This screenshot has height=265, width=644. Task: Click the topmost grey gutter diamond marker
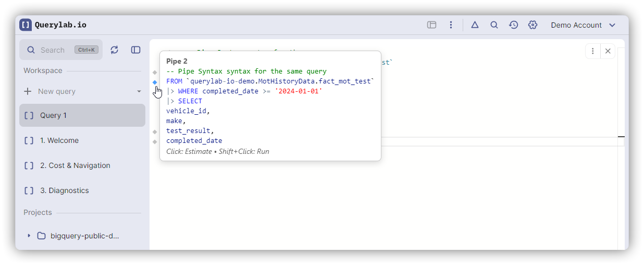(x=155, y=72)
